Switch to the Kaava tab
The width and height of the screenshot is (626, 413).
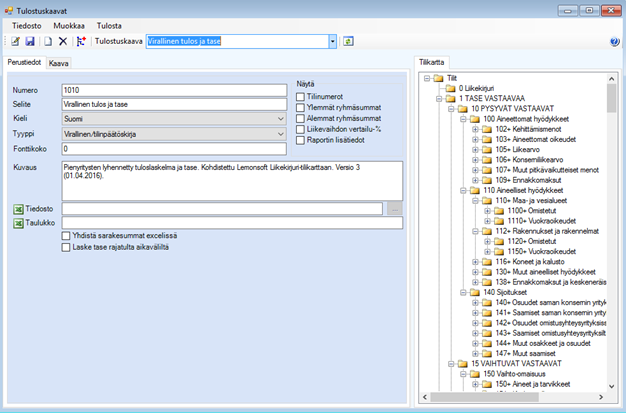point(59,63)
